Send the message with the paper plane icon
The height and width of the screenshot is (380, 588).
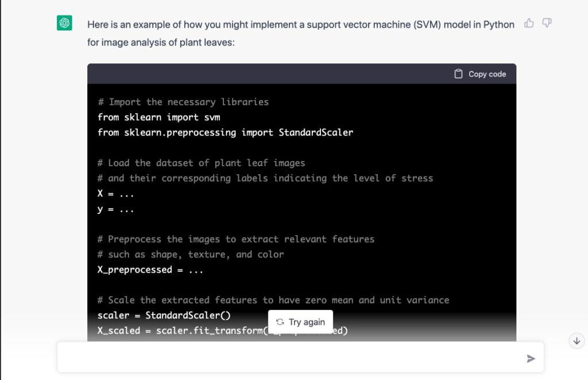point(531,359)
